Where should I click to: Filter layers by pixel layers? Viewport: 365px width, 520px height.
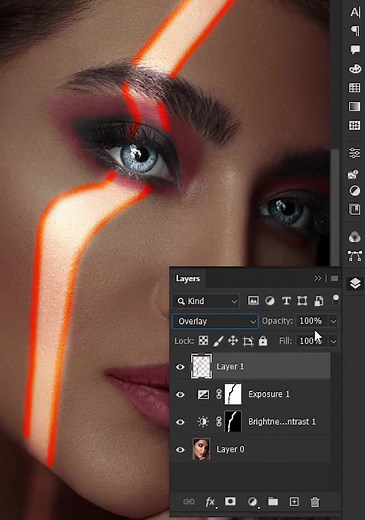coord(253,301)
